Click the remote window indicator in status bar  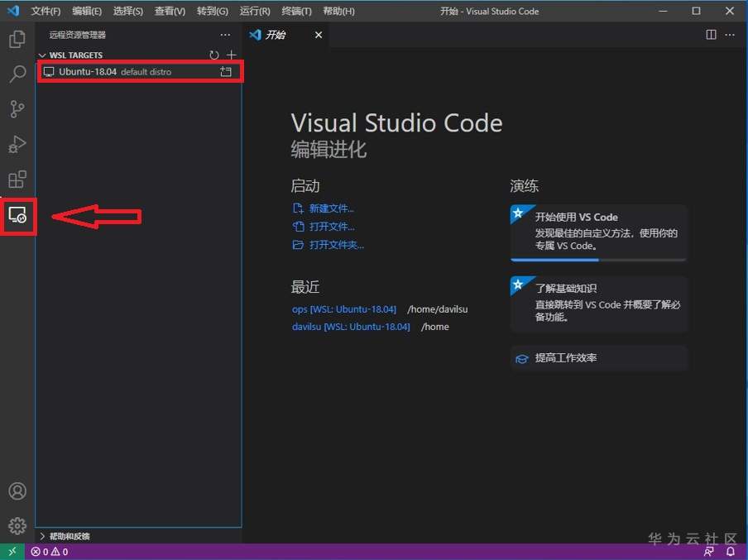point(12,552)
